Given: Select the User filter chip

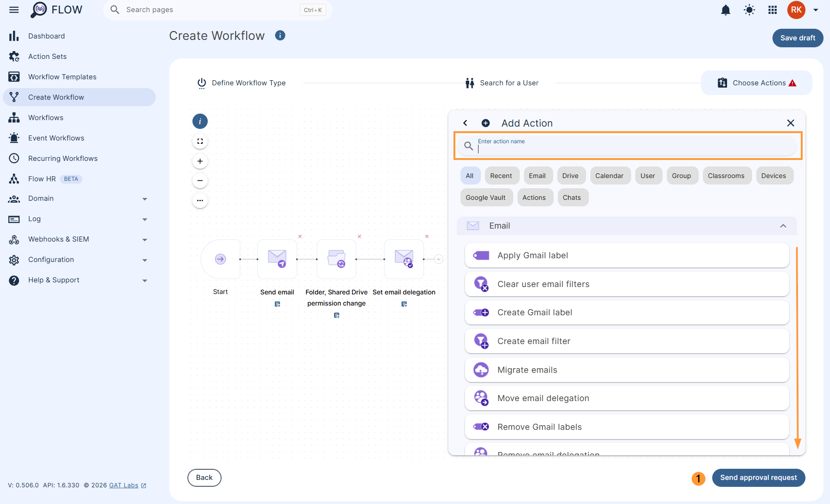Looking at the screenshot, I should pyautogui.click(x=648, y=176).
